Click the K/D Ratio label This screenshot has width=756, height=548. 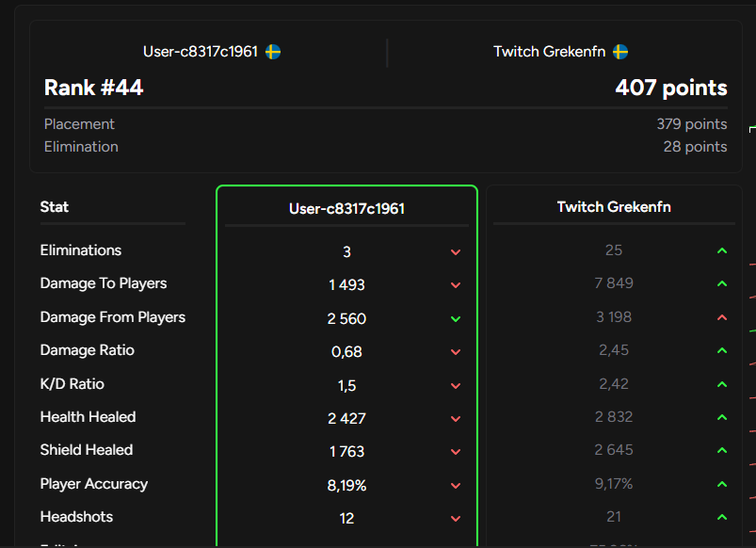point(72,384)
